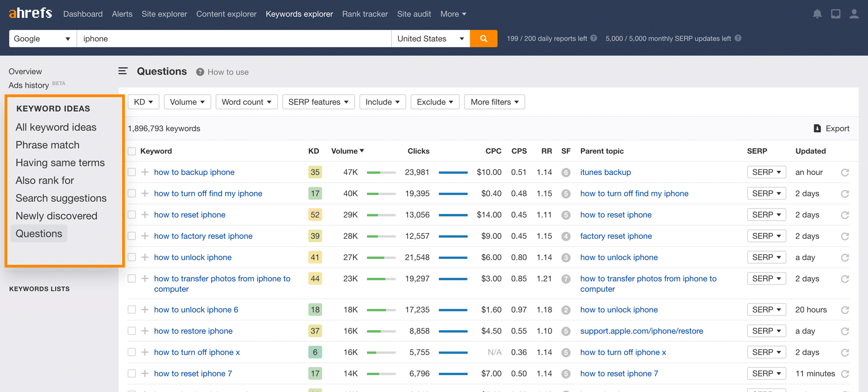Check the 'how to turn off find my iphone' checkbox
The height and width of the screenshot is (392, 868).
pyautogui.click(x=132, y=193)
